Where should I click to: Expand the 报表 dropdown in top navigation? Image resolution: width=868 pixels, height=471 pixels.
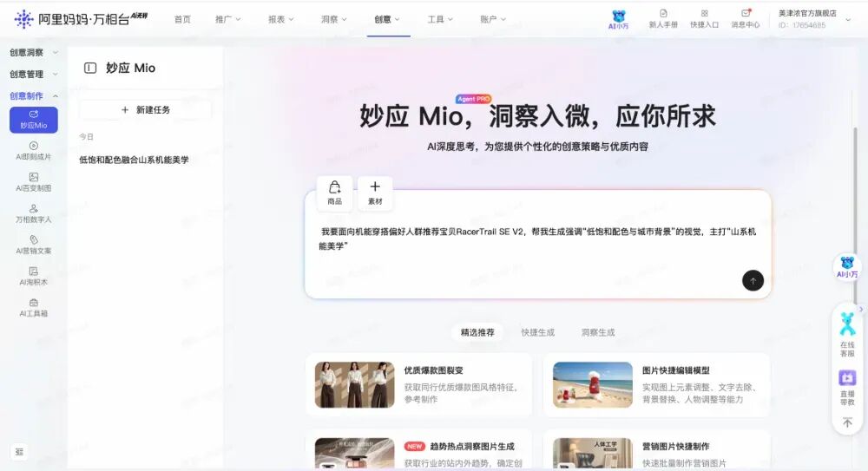tap(281, 19)
